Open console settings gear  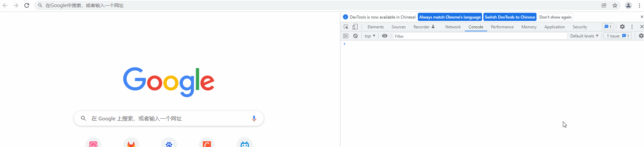(641, 36)
